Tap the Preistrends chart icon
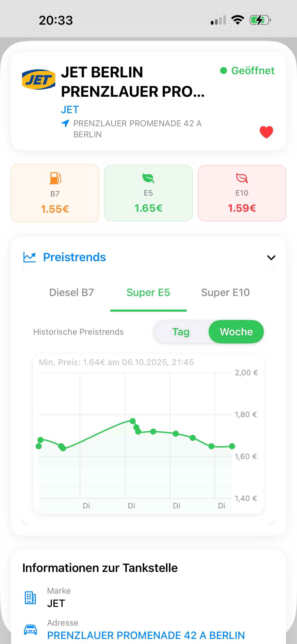297x644 pixels. pyautogui.click(x=30, y=257)
